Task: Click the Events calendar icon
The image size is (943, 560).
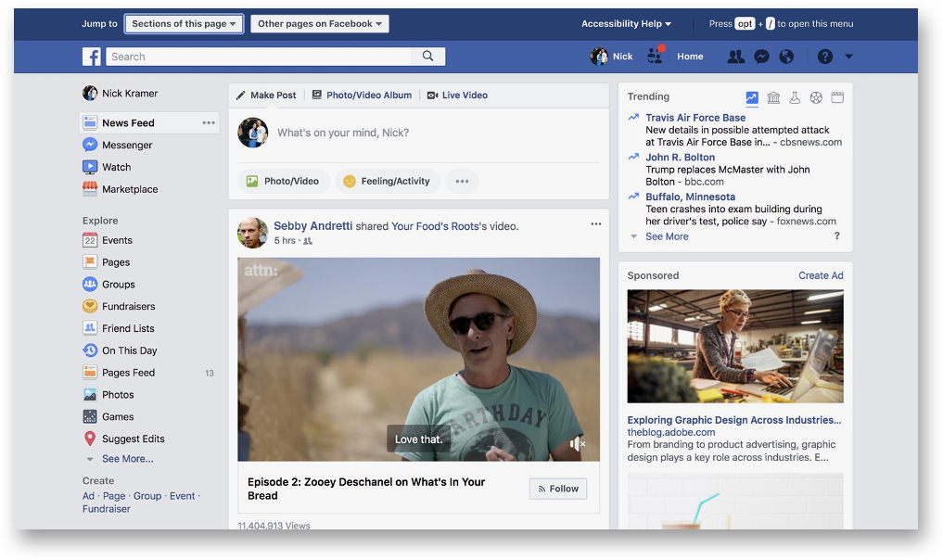Action: [x=90, y=240]
